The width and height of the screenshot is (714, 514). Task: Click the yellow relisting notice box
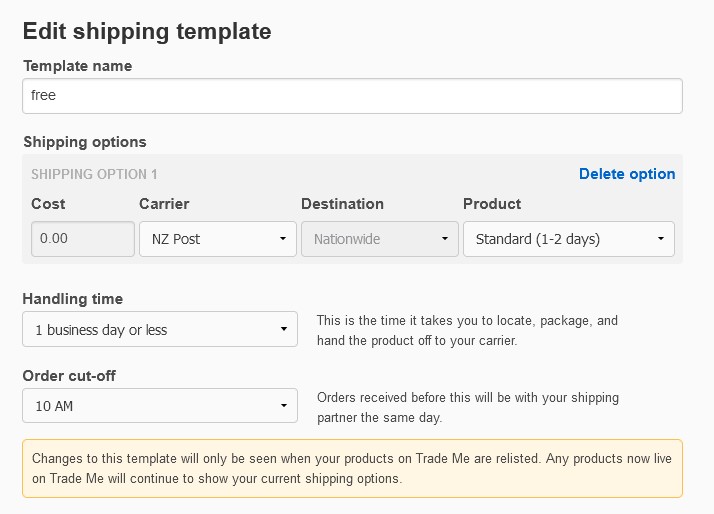point(352,468)
